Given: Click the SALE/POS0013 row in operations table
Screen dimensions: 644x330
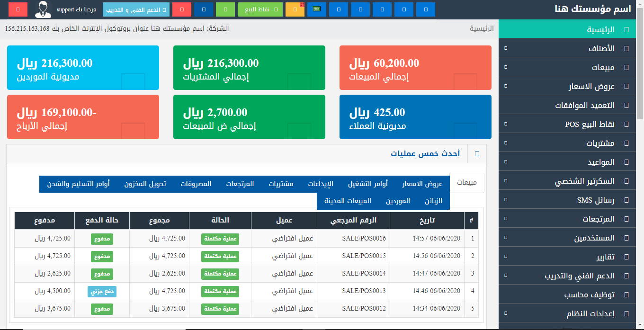Looking at the screenshot, I should (x=364, y=291).
